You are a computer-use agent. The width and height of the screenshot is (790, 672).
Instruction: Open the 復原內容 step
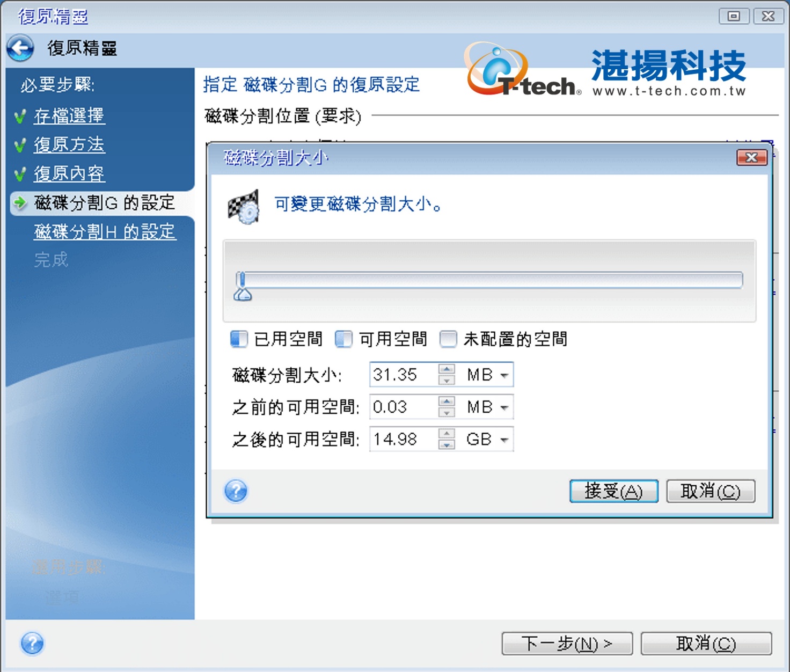[69, 174]
